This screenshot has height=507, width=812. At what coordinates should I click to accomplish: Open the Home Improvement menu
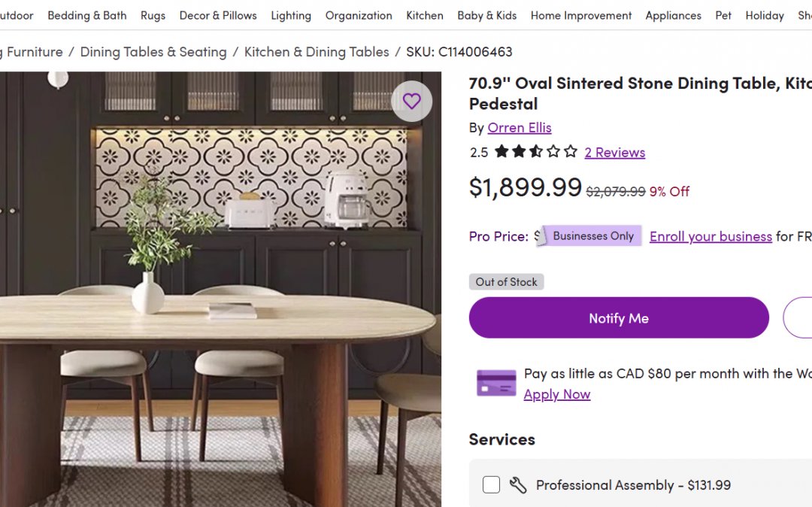pos(581,15)
